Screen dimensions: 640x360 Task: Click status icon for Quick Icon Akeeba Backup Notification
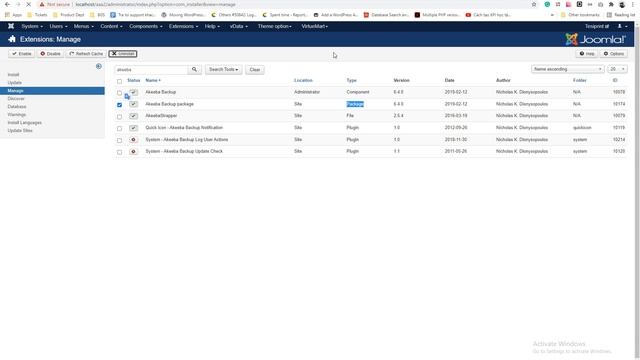tap(133, 128)
